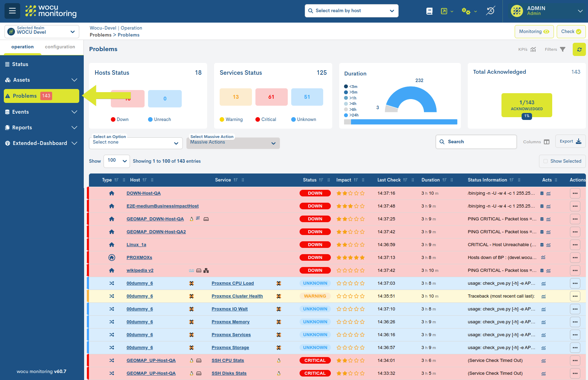Expand the ADMIN user menu chevron
Image resolution: width=588 pixels, height=380 pixels.
(580, 11)
